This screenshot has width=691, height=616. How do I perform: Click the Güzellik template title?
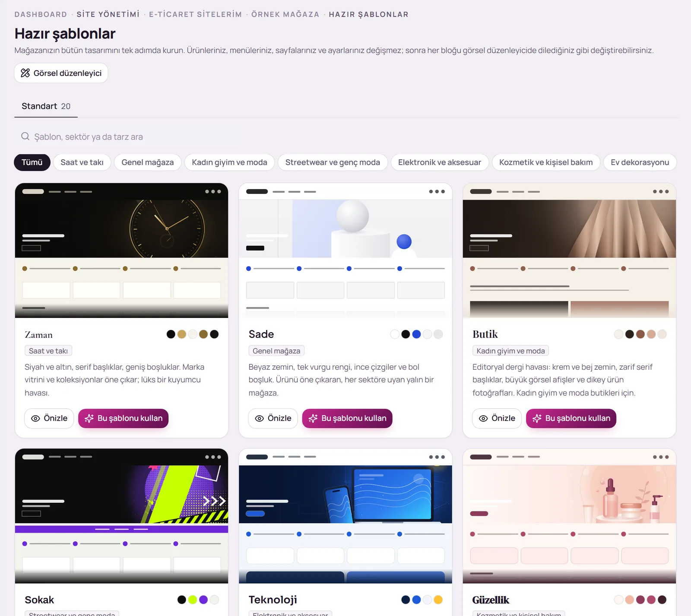491,600
